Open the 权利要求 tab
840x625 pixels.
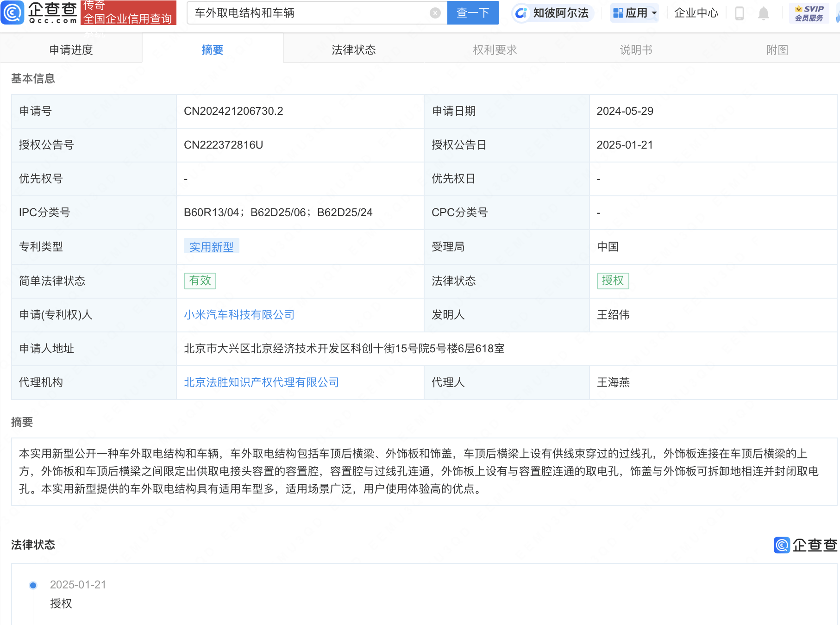click(x=495, y=50)
